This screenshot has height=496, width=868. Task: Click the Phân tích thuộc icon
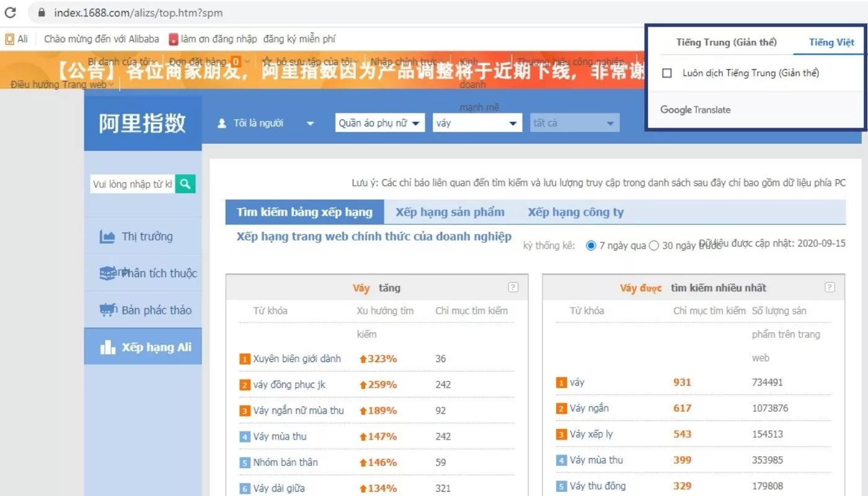click(108, 273)
